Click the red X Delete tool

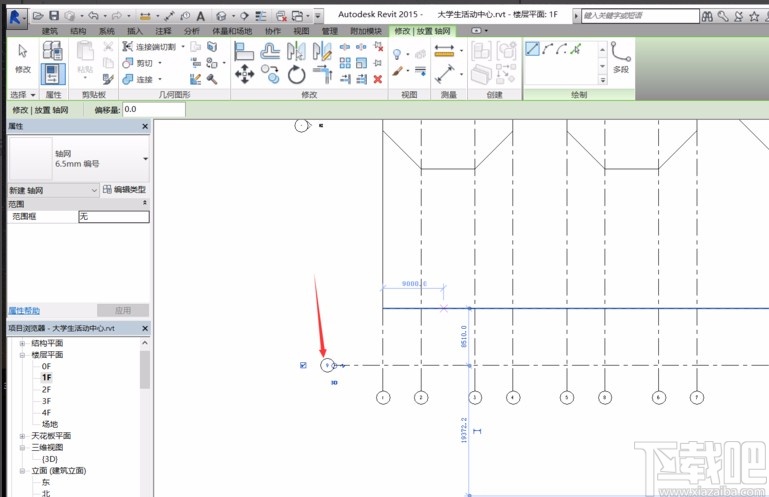coord(378,79)
